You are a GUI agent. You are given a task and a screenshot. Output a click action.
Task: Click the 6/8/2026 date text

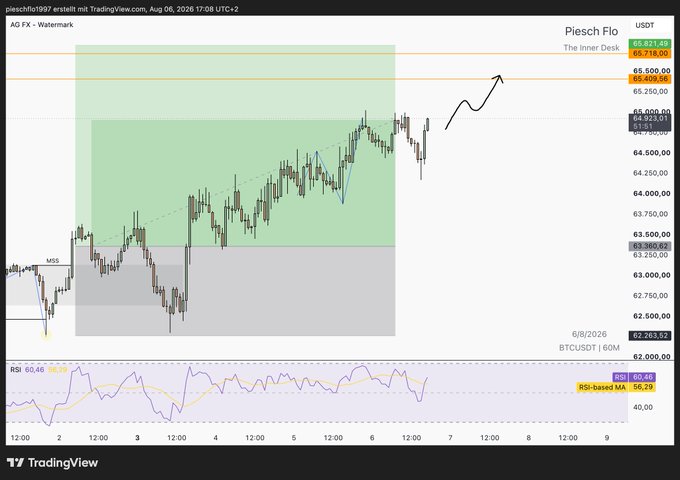coord(589,334)
